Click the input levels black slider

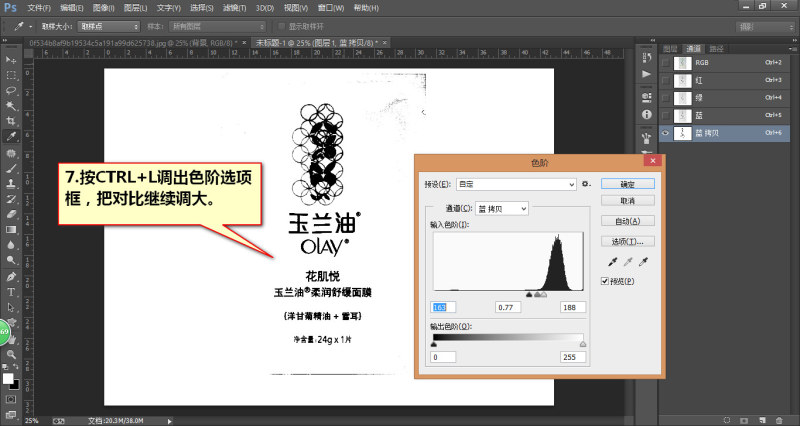click(x=529, y=294)
